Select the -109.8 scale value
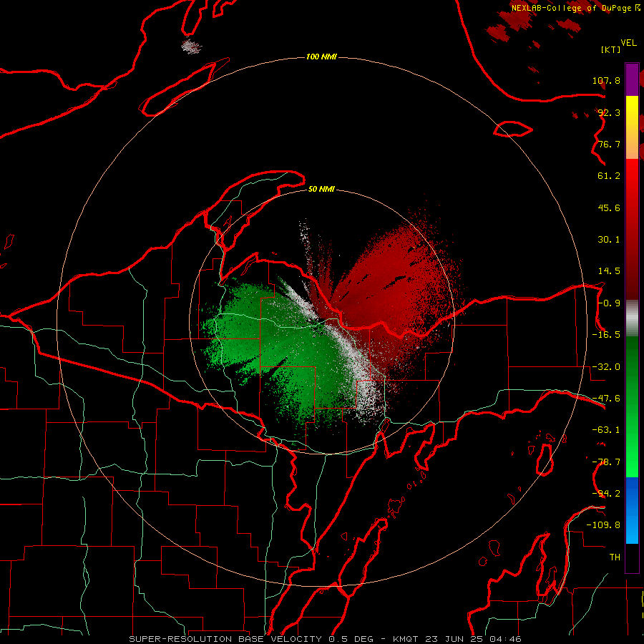The image size is (644, 644). pyautogui.click(x=603, y=525)
